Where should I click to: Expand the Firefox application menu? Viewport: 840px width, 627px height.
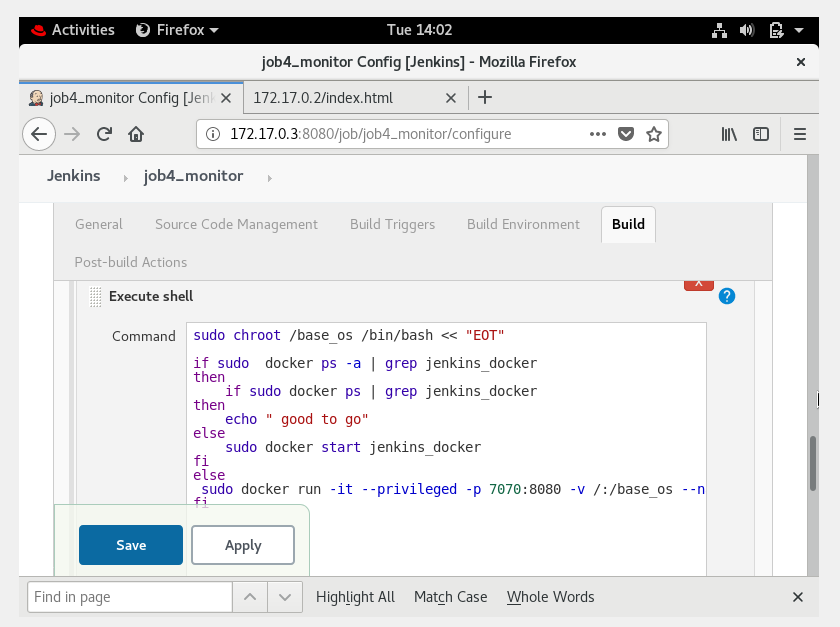click(x=177, y=30)
